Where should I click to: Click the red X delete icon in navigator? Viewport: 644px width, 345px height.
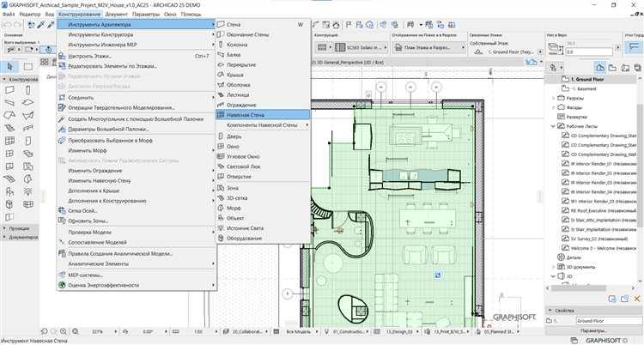pyautogui.click(x=637, y=299)
